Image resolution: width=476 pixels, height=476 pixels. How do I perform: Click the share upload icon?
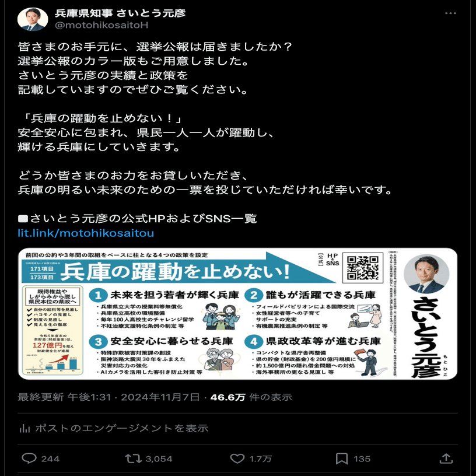[x=446, y=458]
